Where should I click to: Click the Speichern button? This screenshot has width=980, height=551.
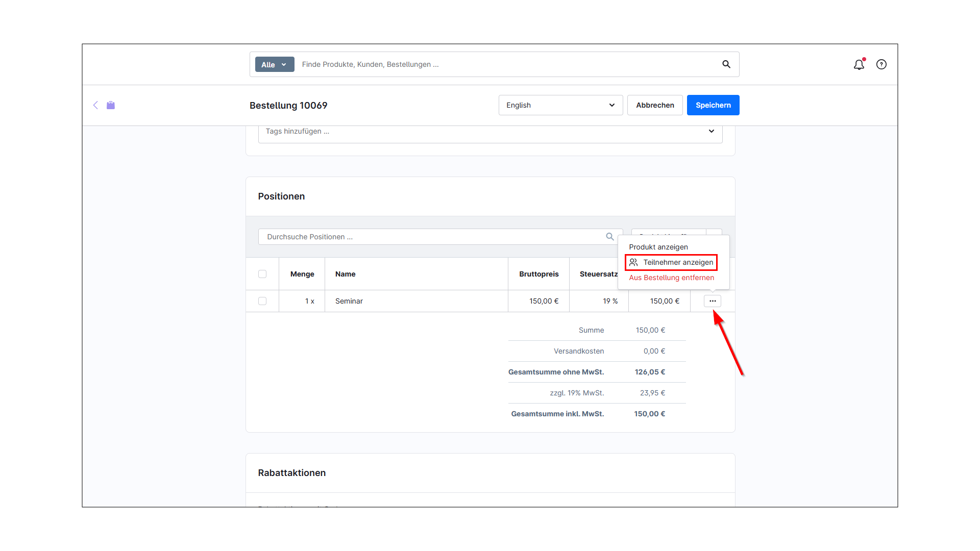point(713,105)
